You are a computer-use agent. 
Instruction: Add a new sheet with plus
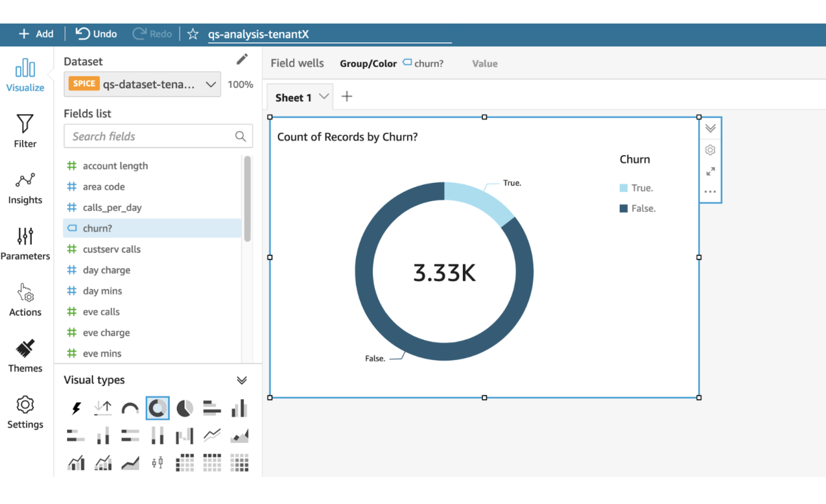click(347, 96)
